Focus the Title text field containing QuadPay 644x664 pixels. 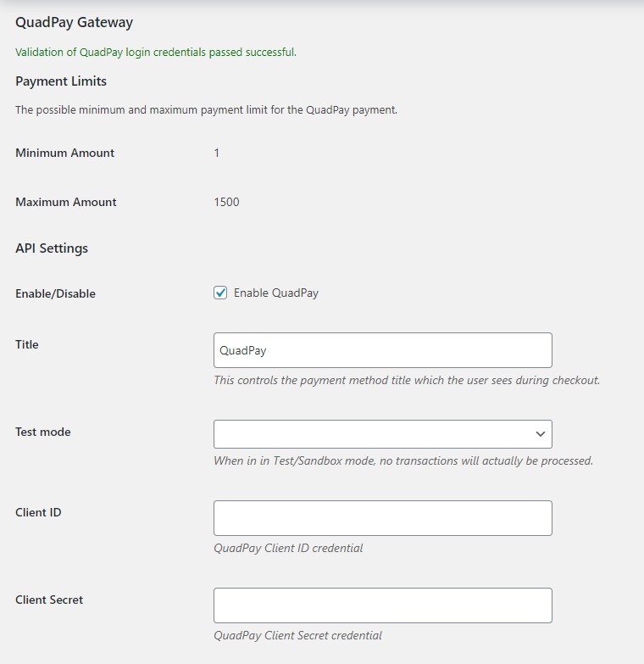[382, 350]
